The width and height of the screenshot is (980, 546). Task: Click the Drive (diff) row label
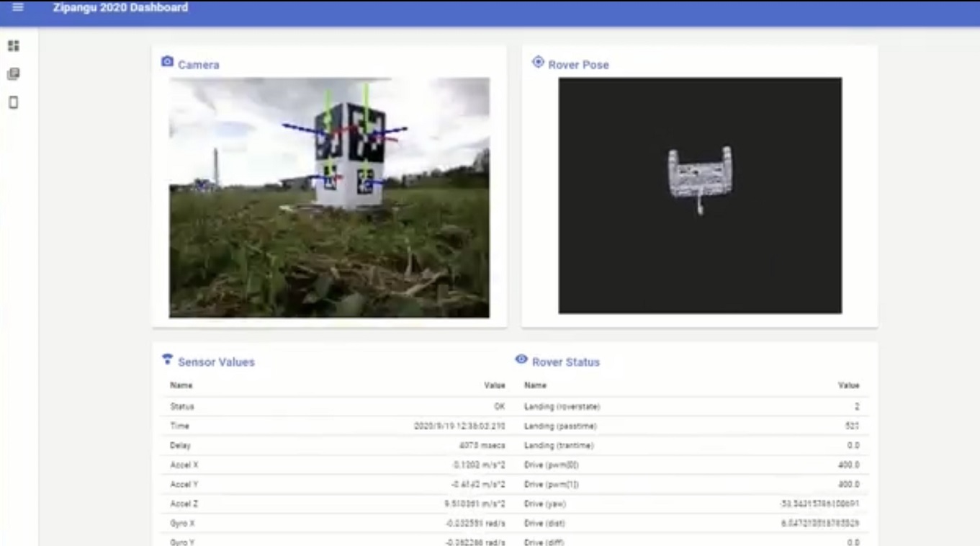(x=544, y=542)
